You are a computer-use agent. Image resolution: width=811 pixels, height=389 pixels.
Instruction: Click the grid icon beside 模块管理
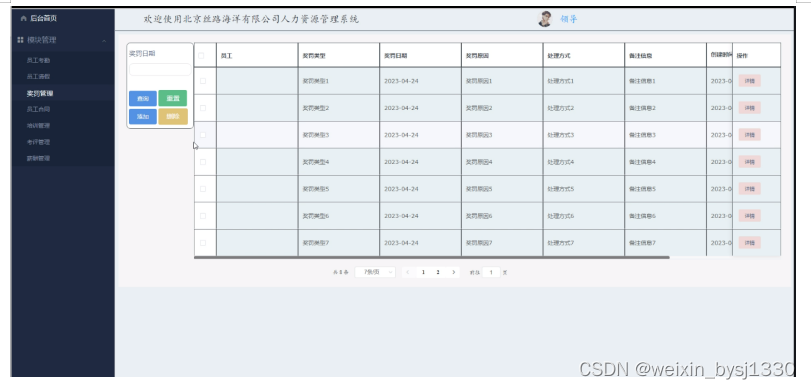coord(20,40)
